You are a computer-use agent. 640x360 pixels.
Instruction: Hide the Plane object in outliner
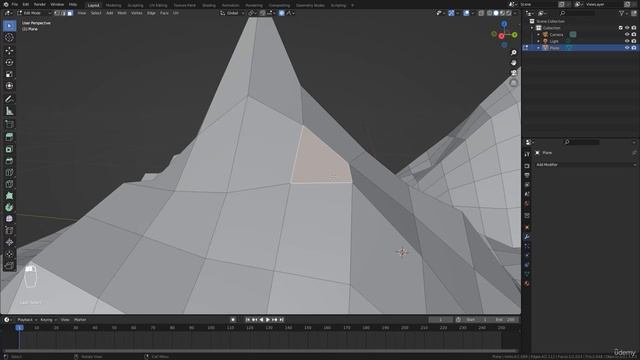tap(627, 48)
